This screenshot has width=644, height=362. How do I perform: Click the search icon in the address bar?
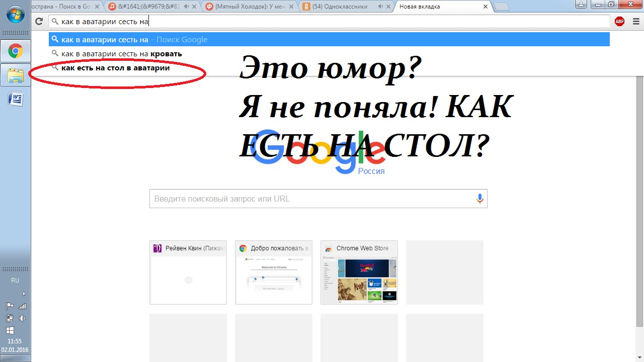coord(55,22)
